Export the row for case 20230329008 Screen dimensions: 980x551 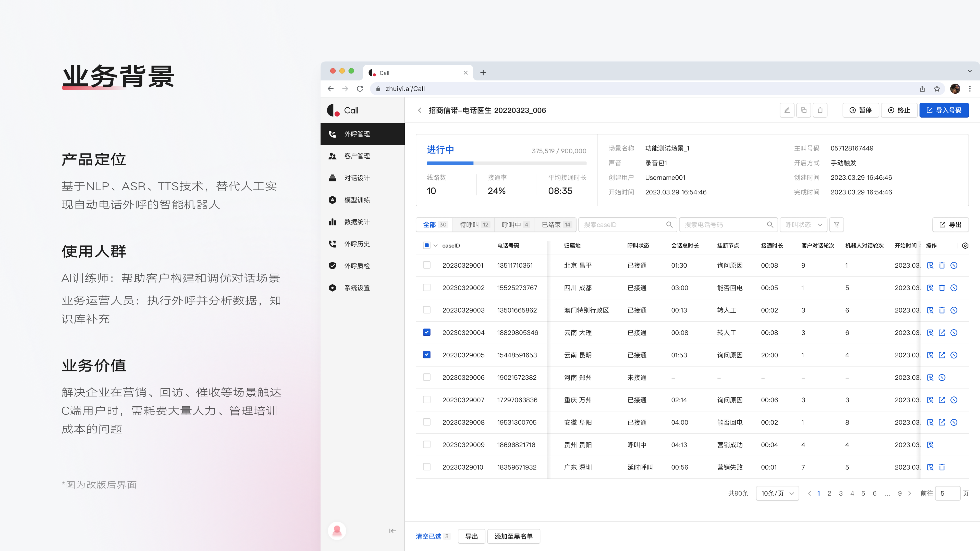pyautogui.click(x=942, y=422)
